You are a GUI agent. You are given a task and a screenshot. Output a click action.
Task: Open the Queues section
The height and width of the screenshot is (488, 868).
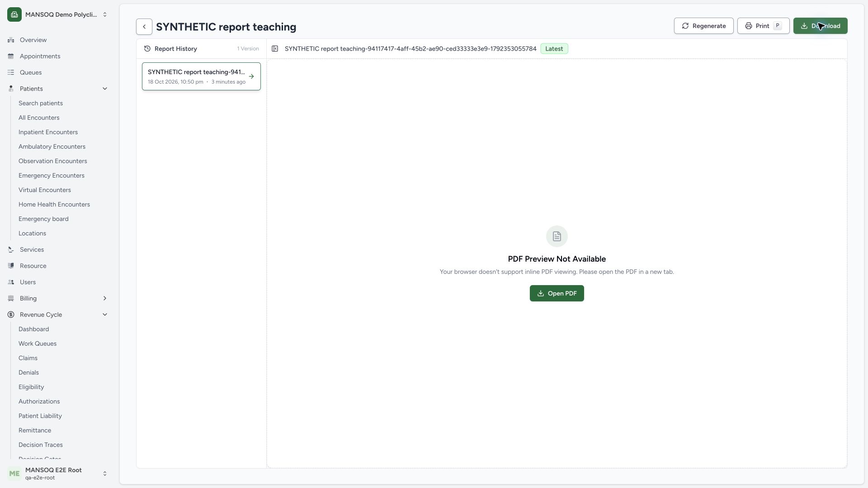31,72
